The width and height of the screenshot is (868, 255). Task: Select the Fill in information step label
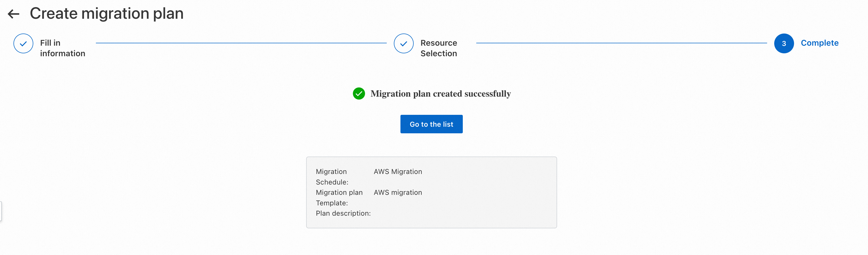[x=62, y=48]
